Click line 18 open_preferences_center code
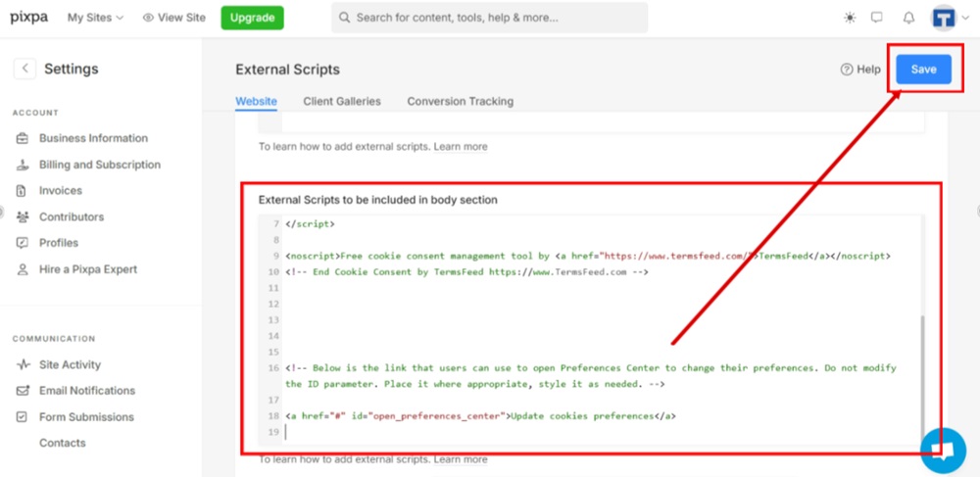This screenshot has width=980, height=477. (x=480, y=416)
